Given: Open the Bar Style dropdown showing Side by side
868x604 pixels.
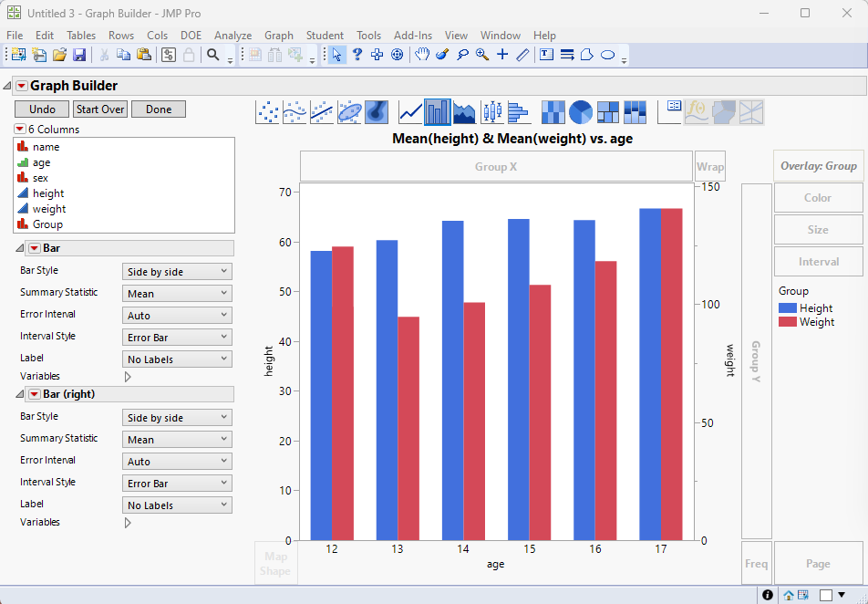Looking at the screenshot, I should pyautogui.click(x=177, y=271).
